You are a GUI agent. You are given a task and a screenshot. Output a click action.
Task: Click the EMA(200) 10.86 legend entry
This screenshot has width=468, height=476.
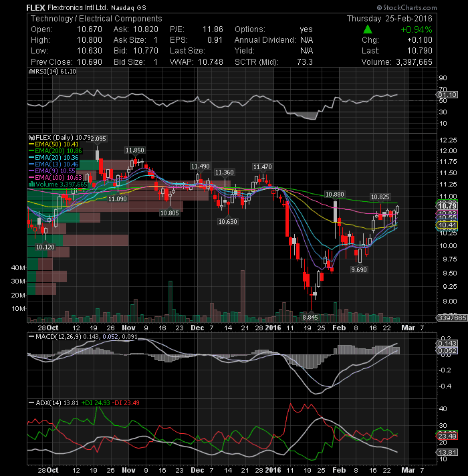(55, 151)
